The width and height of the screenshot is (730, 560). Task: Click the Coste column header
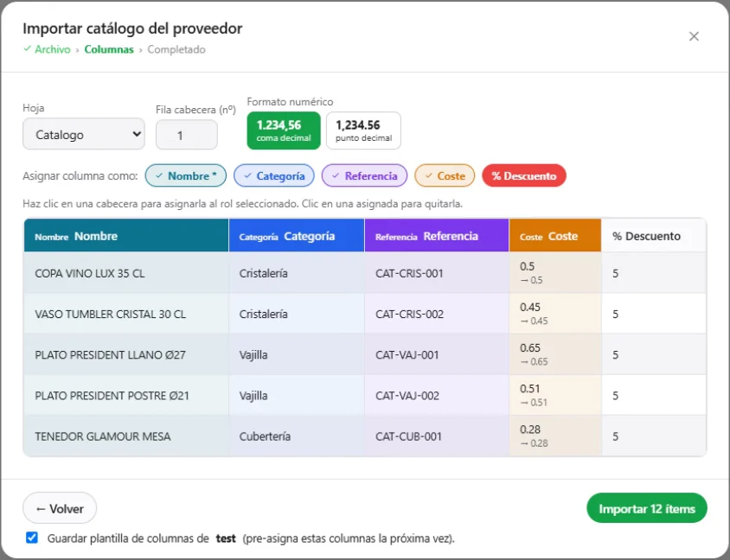pyautogui.click(x=555, y=236)
